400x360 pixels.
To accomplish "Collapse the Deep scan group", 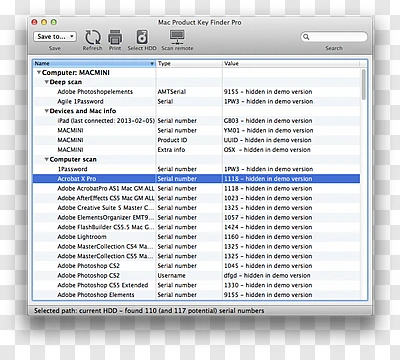I will [47, 82].
